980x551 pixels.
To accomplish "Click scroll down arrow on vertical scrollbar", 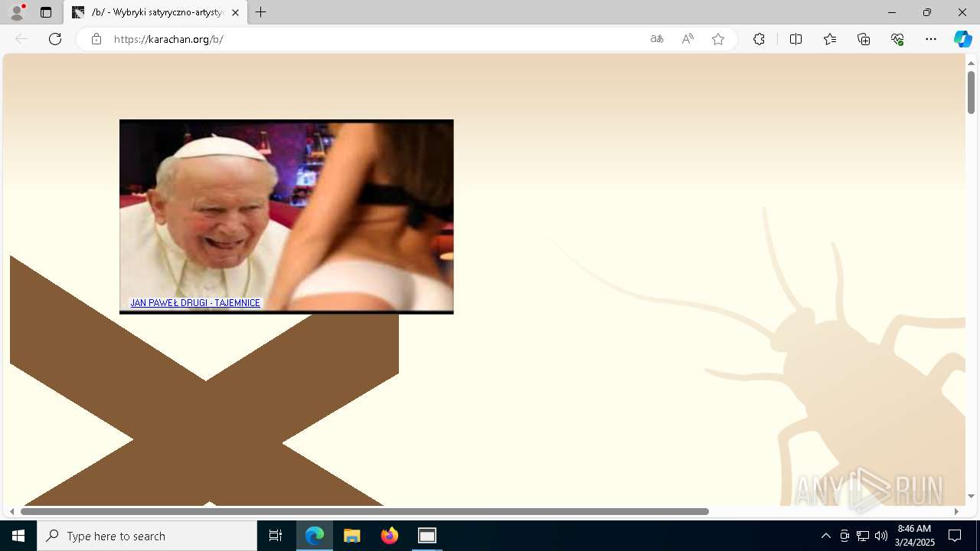I will 971,497.
